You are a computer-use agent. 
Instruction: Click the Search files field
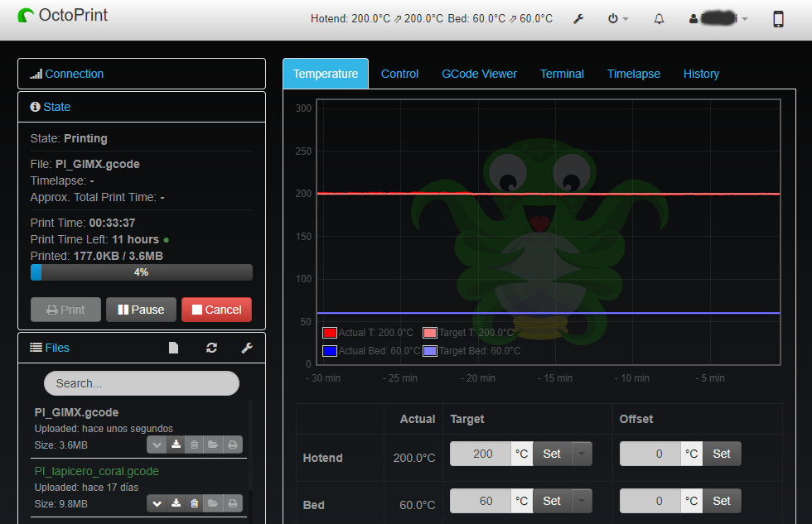click(142, 383)
